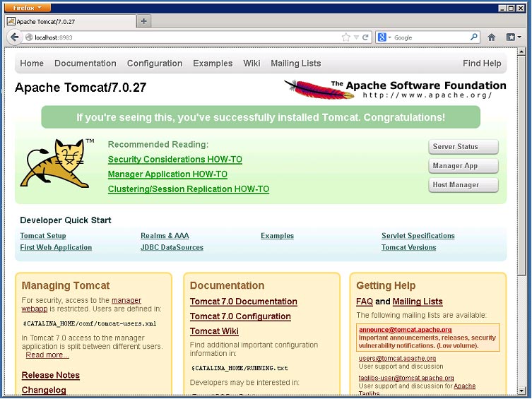Go back with the browser back arrow
The image size is (532, 399).
(x=14, y=37)
